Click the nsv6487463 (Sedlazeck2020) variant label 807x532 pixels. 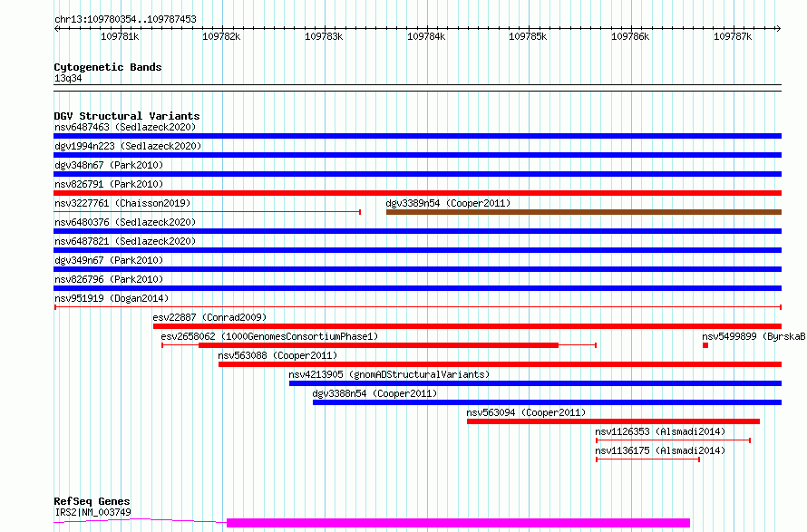(x=125, y=127)
